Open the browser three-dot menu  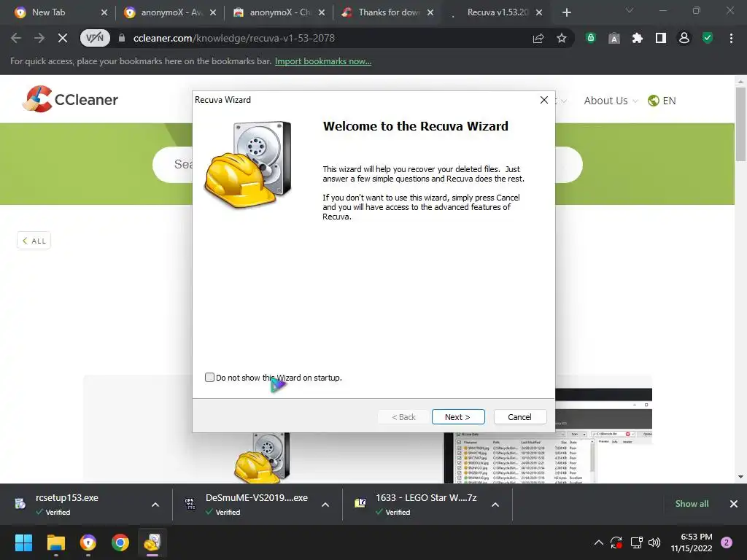coord(731,38)
